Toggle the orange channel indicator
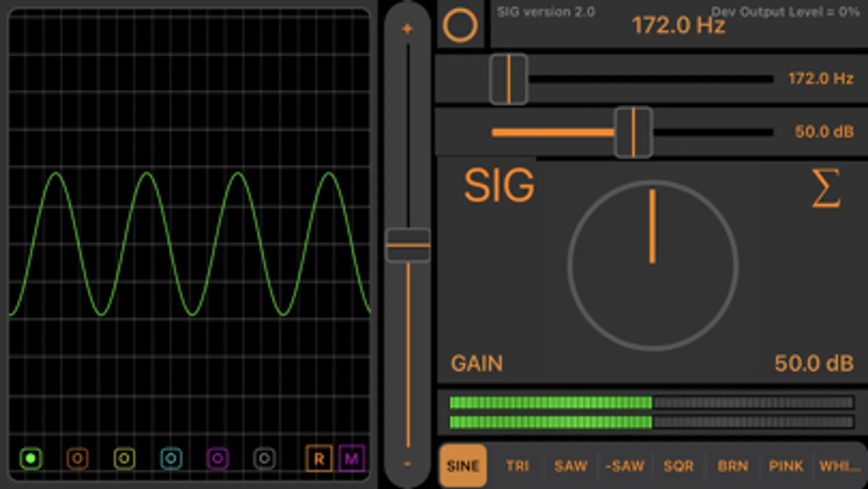Viewport: 868px width, 489px height. click(x=78, y=459)
